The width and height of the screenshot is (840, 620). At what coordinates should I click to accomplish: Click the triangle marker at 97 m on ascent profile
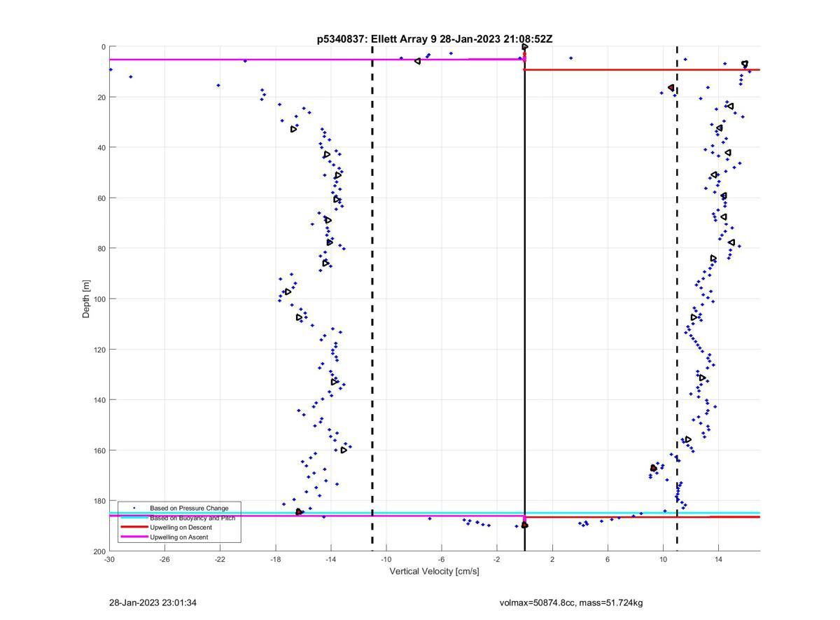coord(288,291)
